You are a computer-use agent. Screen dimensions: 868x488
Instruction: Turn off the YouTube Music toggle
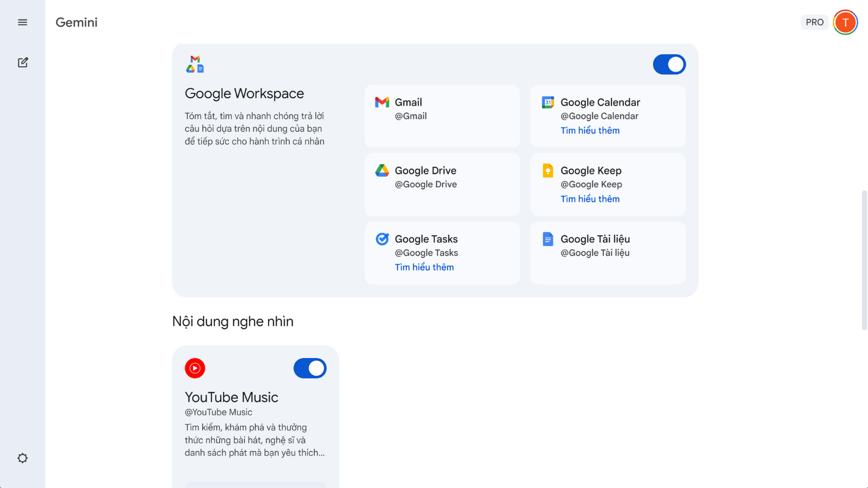[x=310, y=368]
